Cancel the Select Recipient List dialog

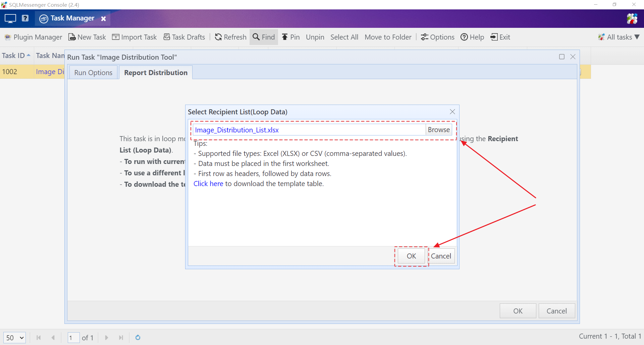(x=441, y=256)
